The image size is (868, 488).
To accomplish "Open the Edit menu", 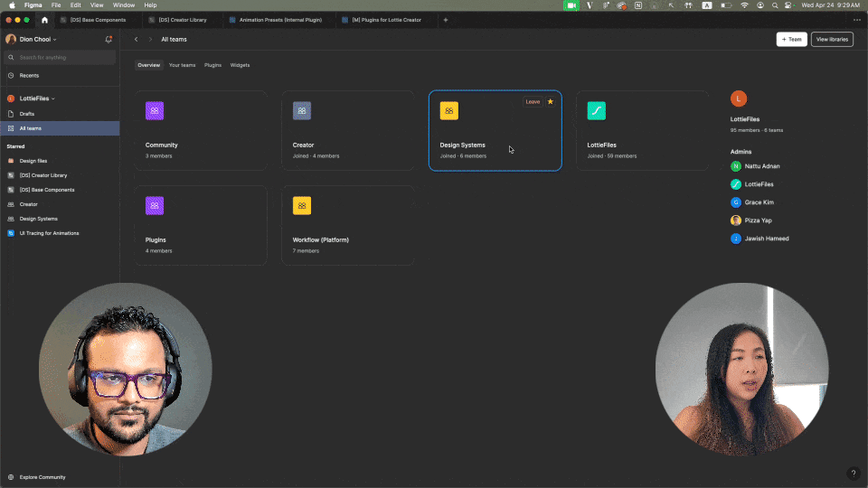I will (x=75, y=5).
